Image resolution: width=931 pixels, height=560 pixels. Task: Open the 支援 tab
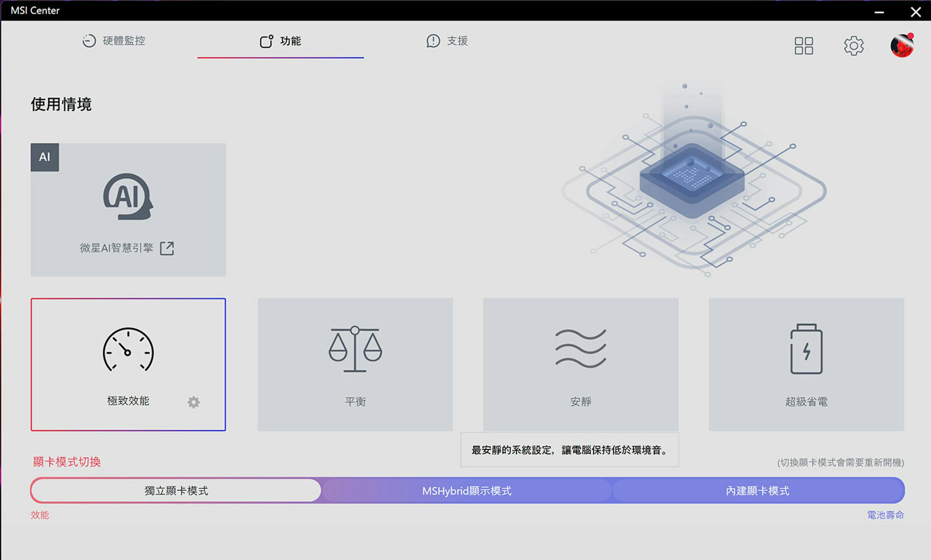[447, 41]
